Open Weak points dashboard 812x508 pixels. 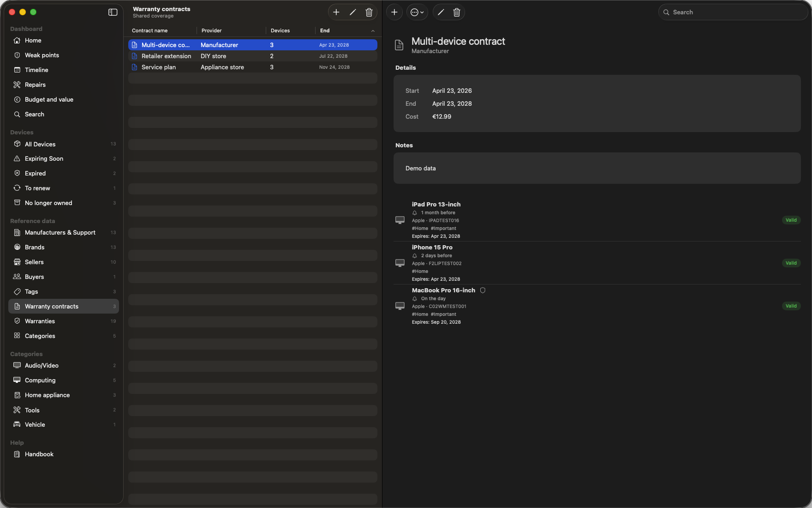[x=64, y=55]
